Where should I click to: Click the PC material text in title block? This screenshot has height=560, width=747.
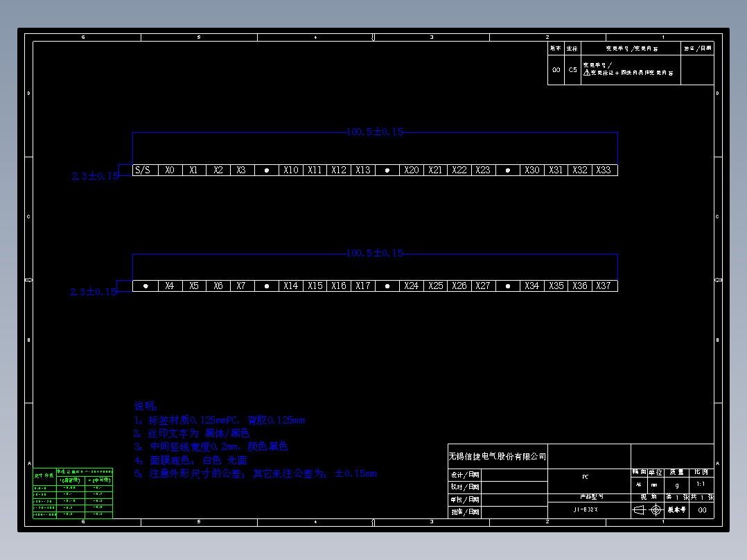[586, 477]
